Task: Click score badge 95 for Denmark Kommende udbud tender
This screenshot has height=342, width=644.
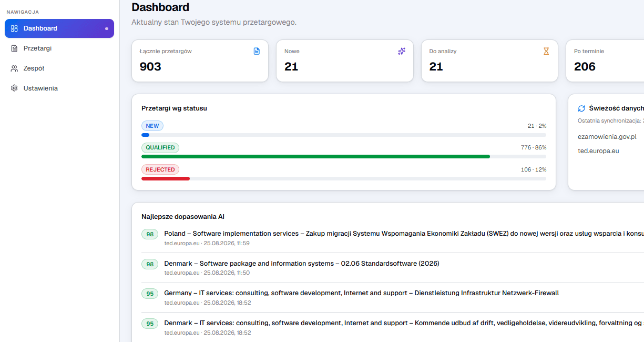Action: [x=150, y=324]
